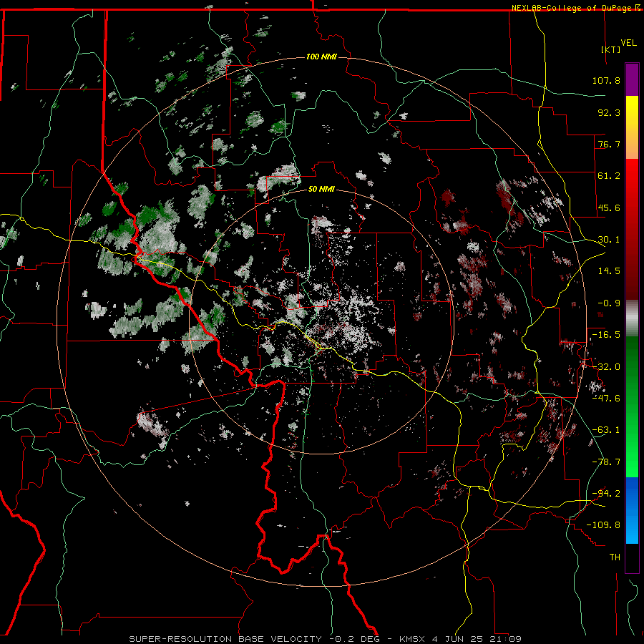Click the -94.2 velocity scale value
This screenshot has width=644, height=644.
606,494
